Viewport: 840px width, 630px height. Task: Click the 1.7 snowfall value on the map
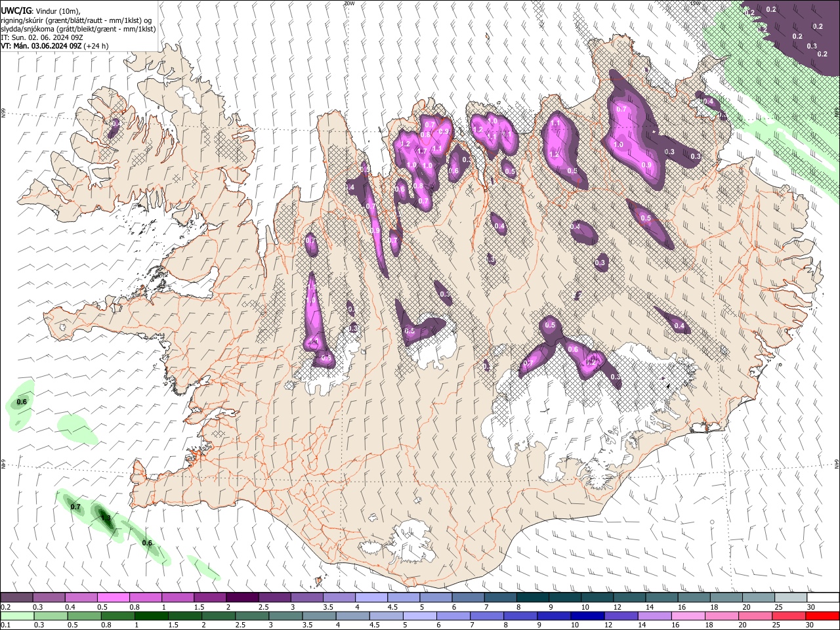click(x=422, y=151)
